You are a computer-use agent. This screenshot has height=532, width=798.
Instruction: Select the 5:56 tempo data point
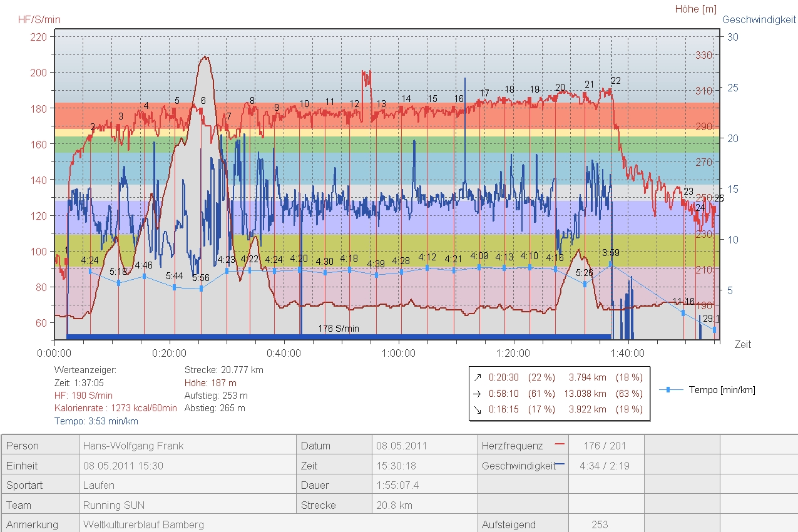pos(202,289)
